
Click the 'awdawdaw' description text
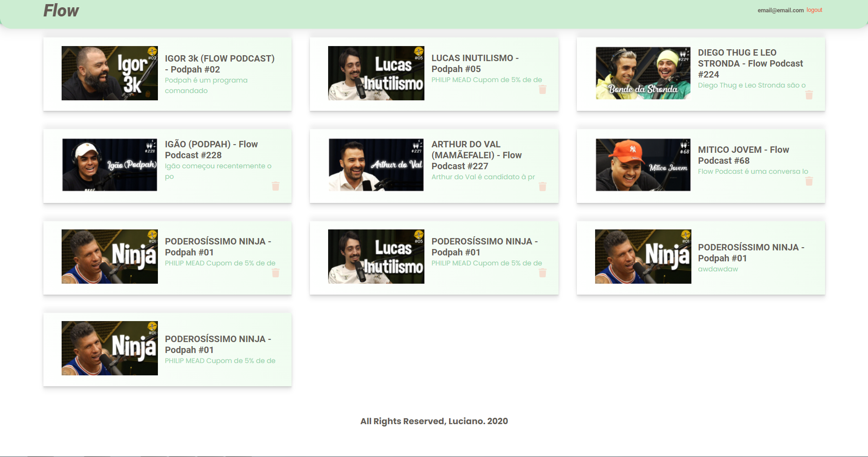(x=718, y=269)
